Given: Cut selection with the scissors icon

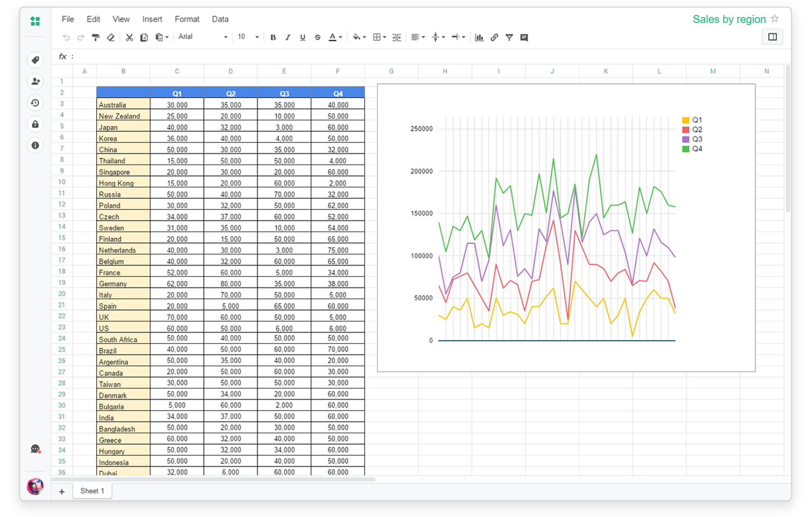Looking at the screenshot, I should (x=129, y=37).
